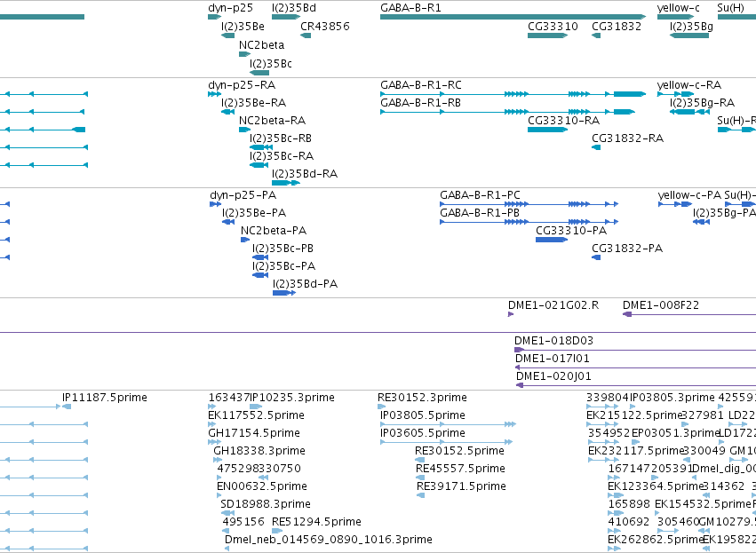Click the EP03051.3prime EST label
Viewport: 756px width, 553px height.
(675, 434)
